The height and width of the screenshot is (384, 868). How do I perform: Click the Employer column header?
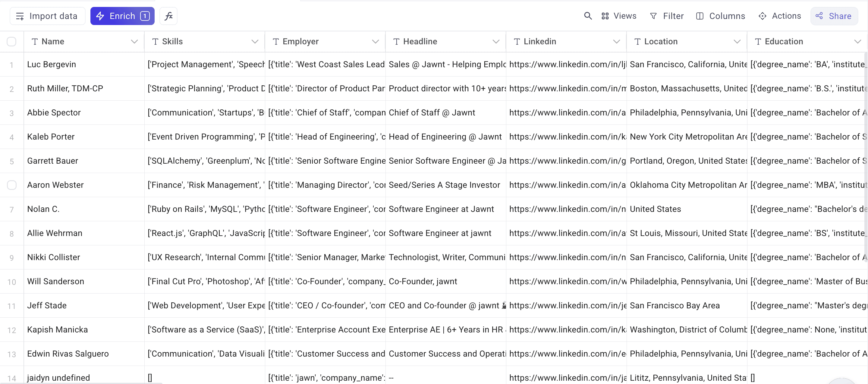(300, 41)
